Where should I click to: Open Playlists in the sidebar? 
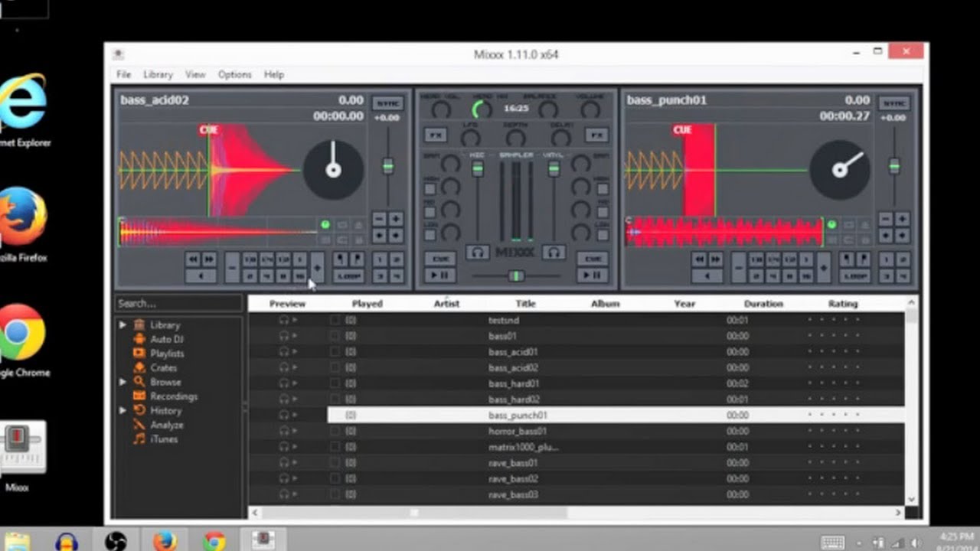click(x=167, y=354)
